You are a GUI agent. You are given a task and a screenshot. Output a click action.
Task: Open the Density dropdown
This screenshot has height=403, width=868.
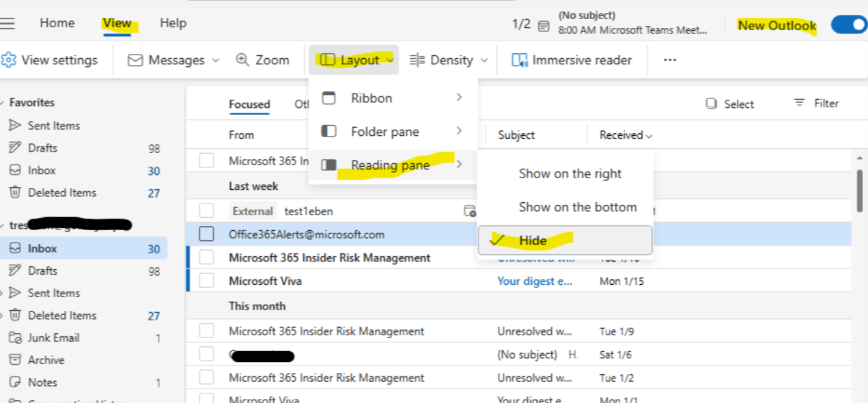[x=447, y=60]
